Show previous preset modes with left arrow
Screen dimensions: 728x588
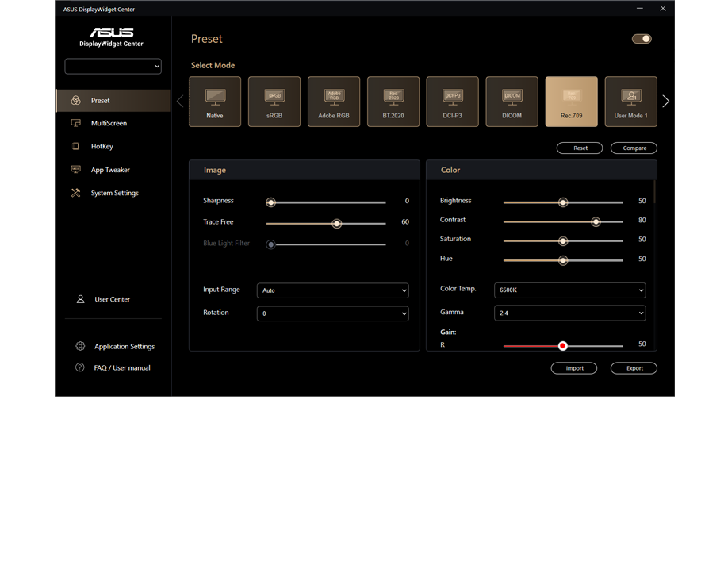180,102
